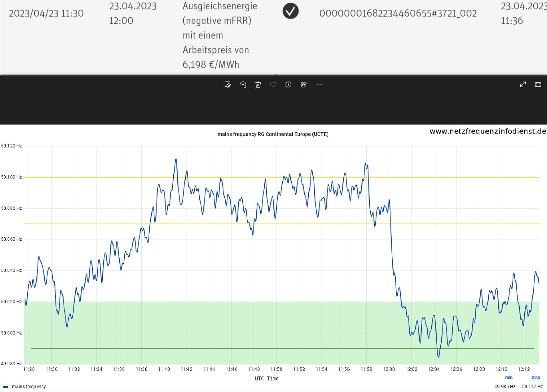This screenshot has height=392, width=547.
Task: Rotate the photo
Action: coord(243,85)
